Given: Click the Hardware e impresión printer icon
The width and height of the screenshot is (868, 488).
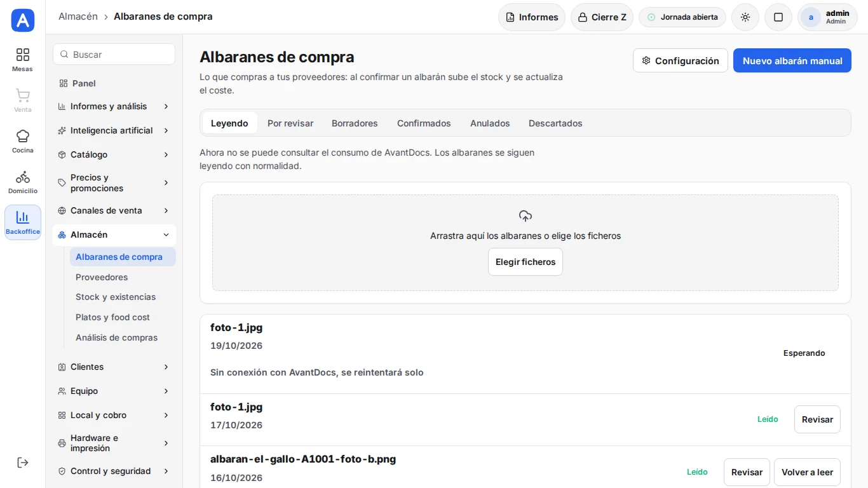Looking at the screenshot, I should tap(62, 443).
